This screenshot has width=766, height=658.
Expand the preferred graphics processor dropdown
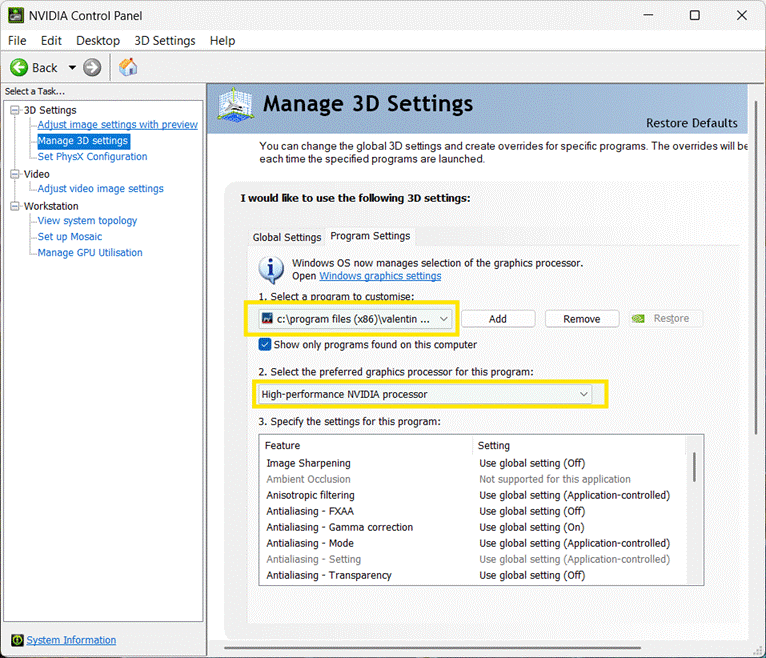point(584,394)
